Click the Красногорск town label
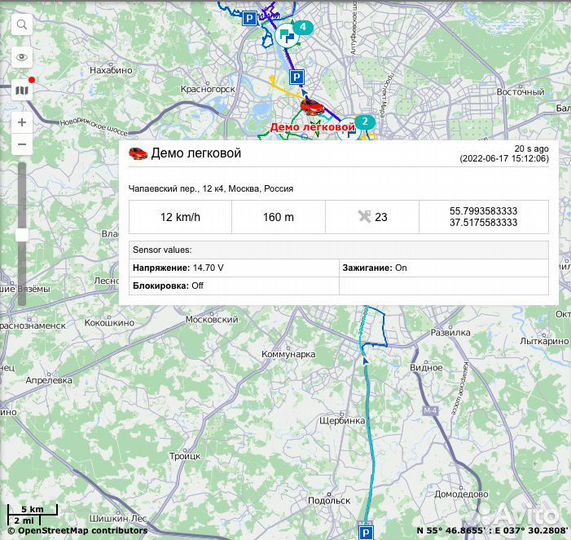The image size is (571, 540). [208, 89]
